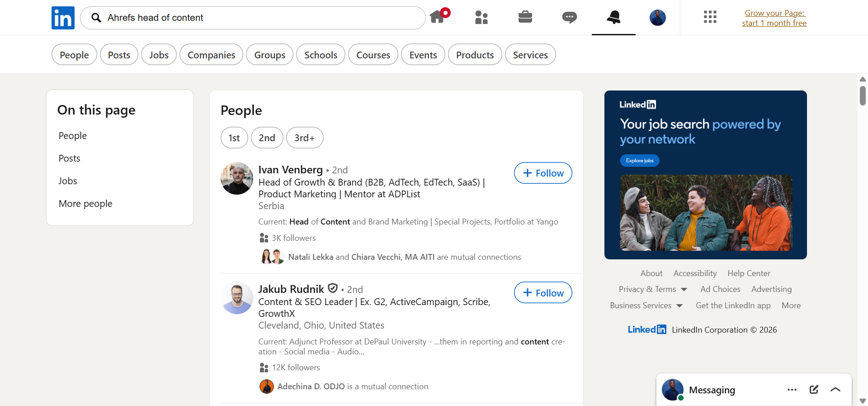Viewport: 868px width, 406px height.
Task: Open the Accessibility footer link
Action: click(695, 273)
